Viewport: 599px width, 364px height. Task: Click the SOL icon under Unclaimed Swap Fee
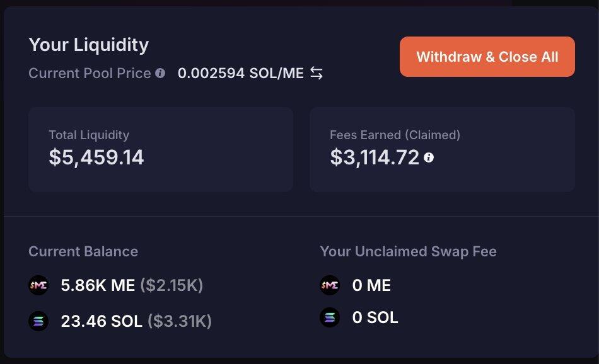pos(329,317)
